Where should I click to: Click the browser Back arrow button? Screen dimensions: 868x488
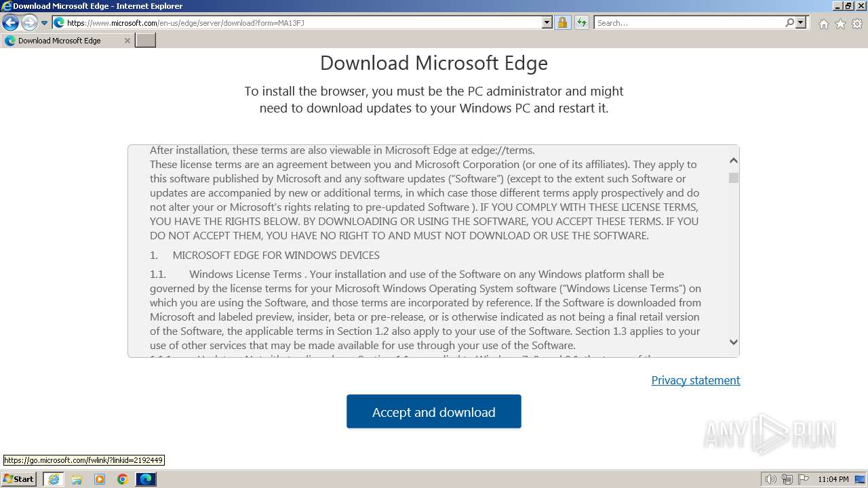click(x=10, y=23)
